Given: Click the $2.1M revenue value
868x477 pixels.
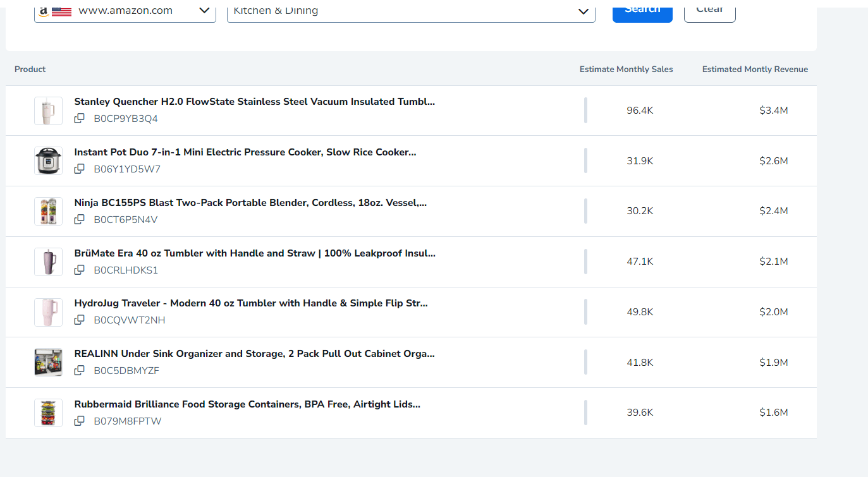Looking at the screenshot, I should coord(774,262).
